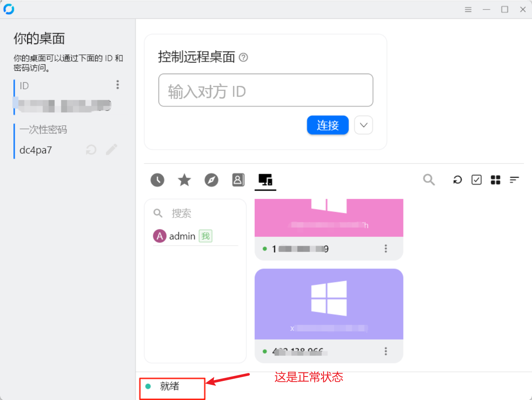
Task: Open the address book icon
Action: coord(238,180)
